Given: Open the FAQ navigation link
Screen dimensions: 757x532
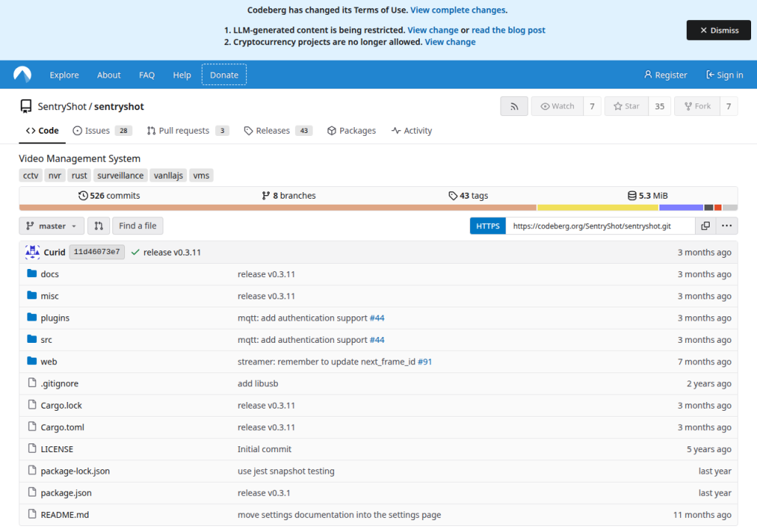Looking at the screenshot, I should click(147, 75).
